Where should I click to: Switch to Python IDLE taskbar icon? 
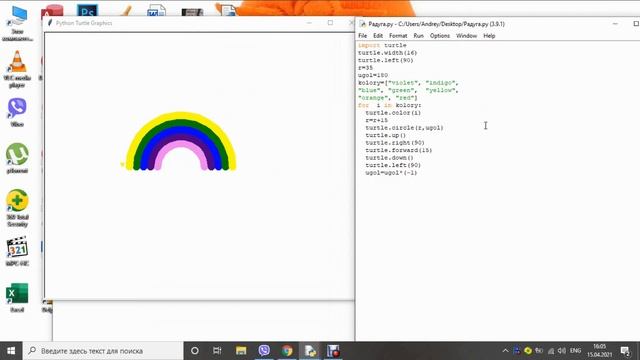[310, 351]
